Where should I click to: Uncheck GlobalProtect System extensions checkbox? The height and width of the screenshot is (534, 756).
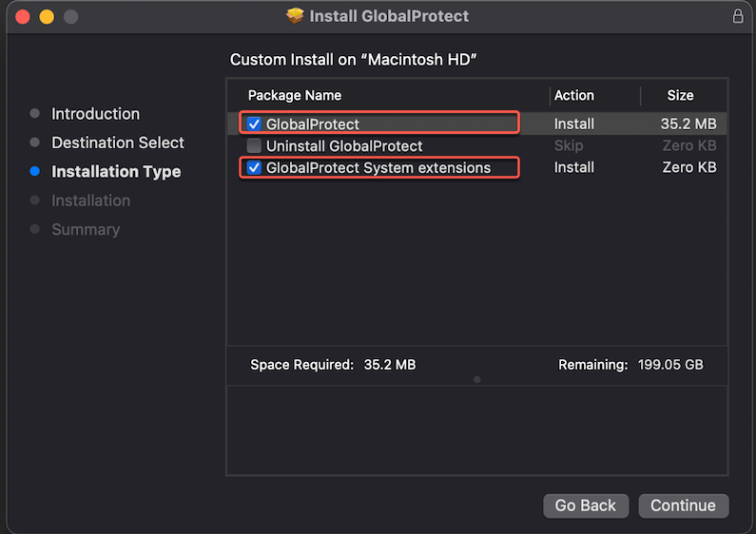(254, 167)
